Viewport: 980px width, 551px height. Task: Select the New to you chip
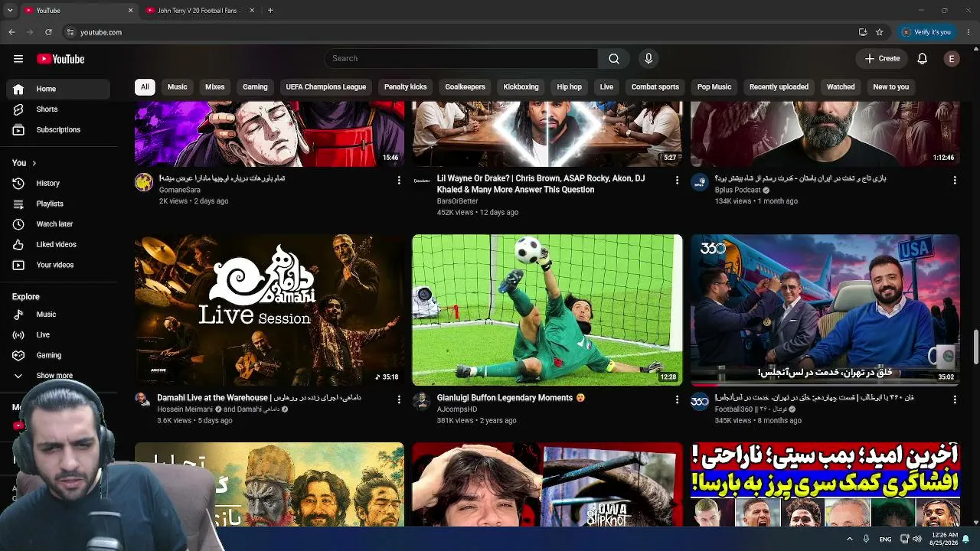(x=891, y=87)
